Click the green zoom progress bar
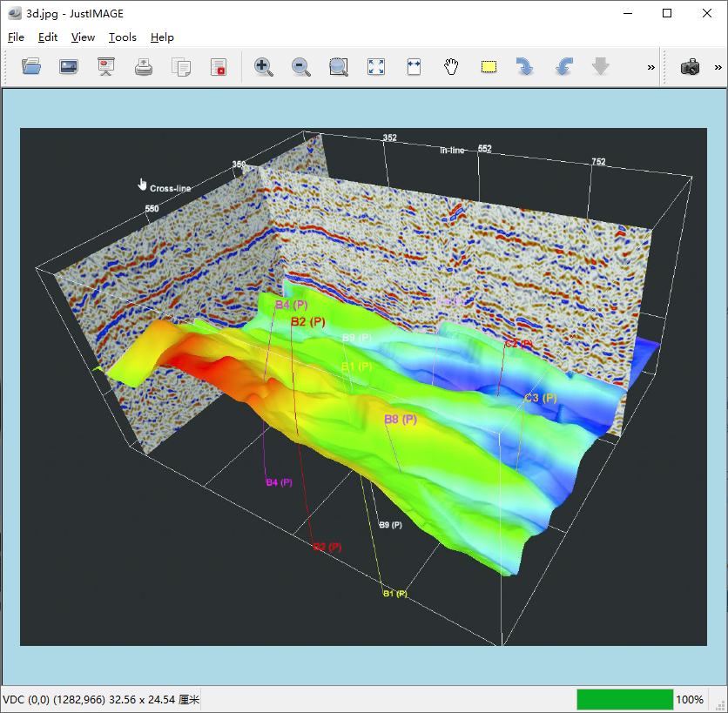Viewport: 728px width, 713px height. 624,699
